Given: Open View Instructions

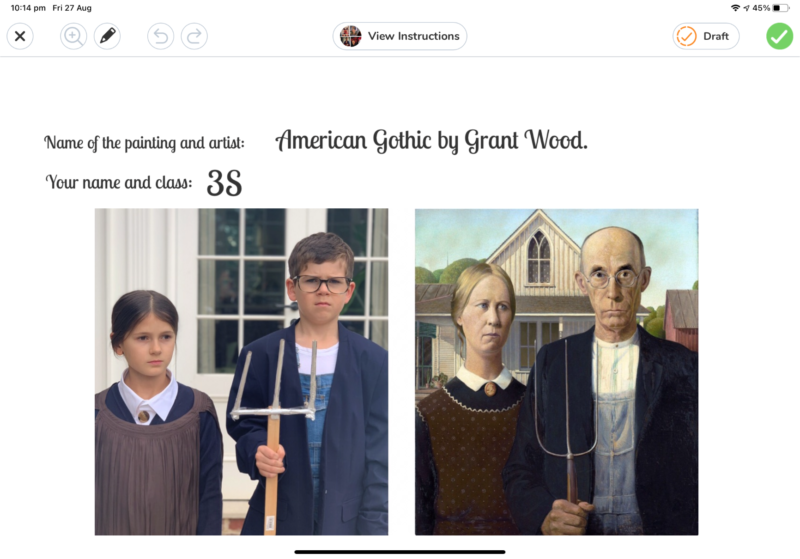Looking at the screenshot, I should click(400, 36).
